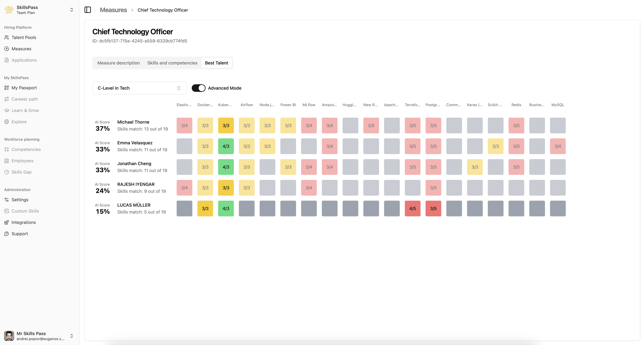Open Michael Thorne candidate profile
Viewport: 644px width, 345px height.
[133, 122]
